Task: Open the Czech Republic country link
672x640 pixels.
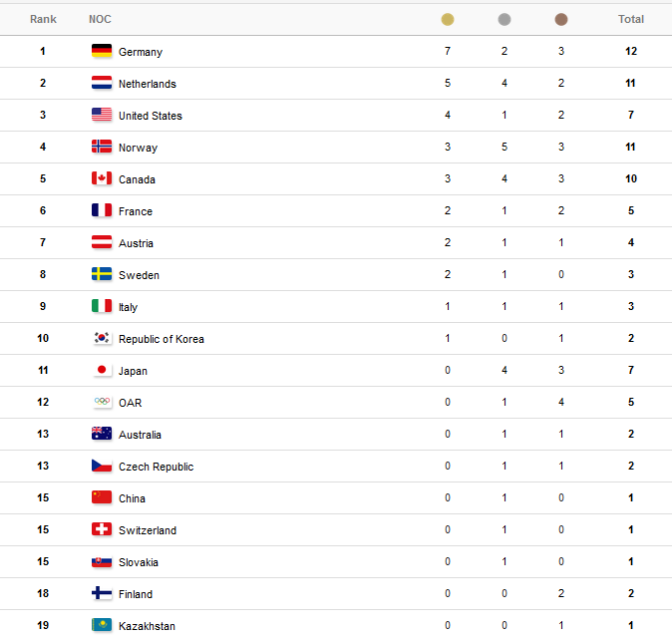Action: point(156,467)
